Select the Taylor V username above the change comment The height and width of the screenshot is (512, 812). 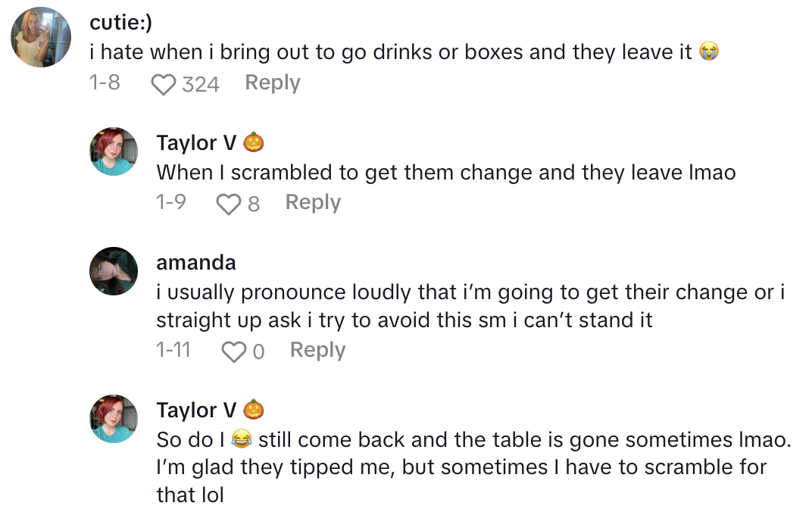click(196, 142)
